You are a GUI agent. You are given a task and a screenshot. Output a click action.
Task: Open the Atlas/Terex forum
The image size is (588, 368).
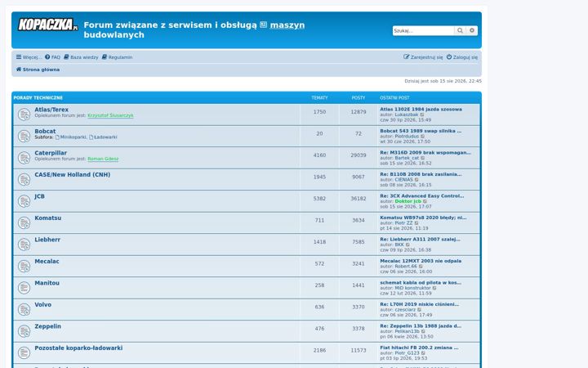[51, 110]
